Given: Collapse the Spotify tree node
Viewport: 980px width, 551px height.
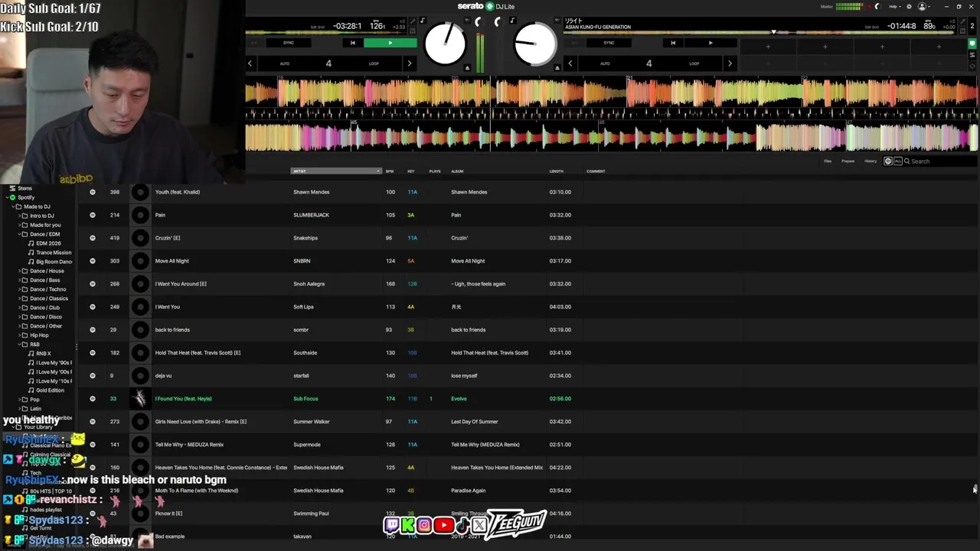Looking at the screenshot, I should point(6,197).
